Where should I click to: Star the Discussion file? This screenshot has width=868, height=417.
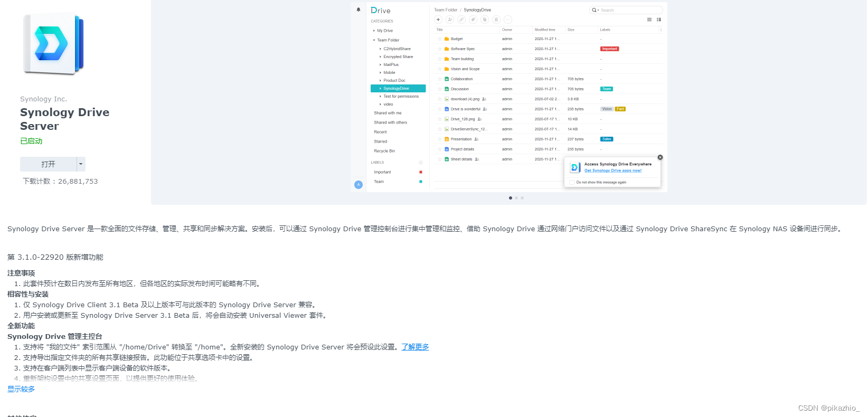point(440,89)
